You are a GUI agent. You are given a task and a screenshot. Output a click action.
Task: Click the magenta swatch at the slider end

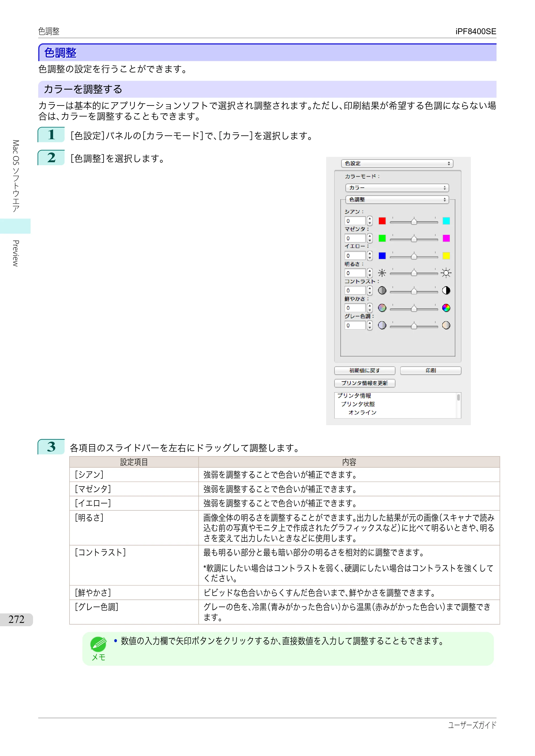[x=446, y=238]
